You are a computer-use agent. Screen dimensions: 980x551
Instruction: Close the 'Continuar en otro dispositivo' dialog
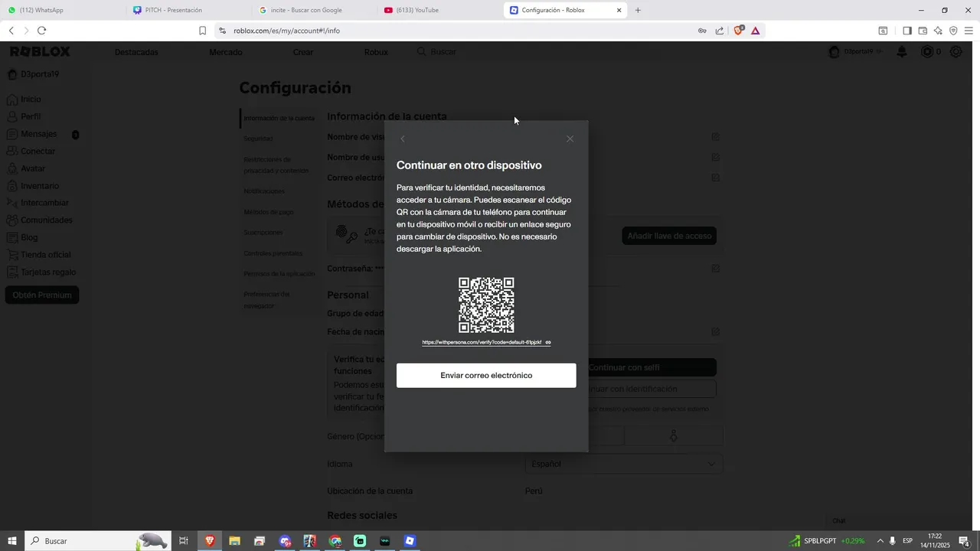(x=570, y=139)
